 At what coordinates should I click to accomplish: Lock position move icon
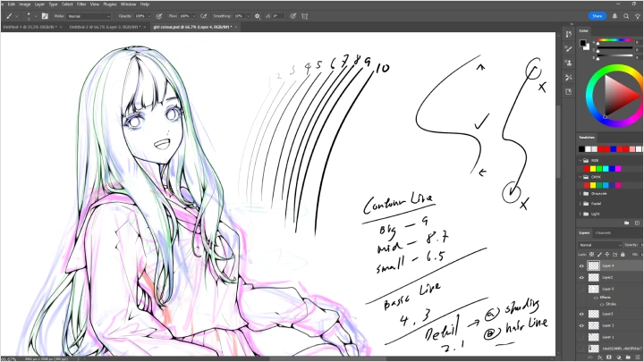[607, 255]
